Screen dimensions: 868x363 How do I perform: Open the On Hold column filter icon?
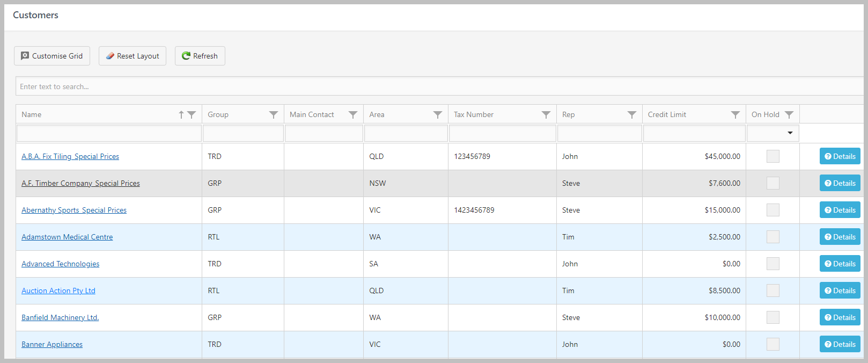click(789, 114)
